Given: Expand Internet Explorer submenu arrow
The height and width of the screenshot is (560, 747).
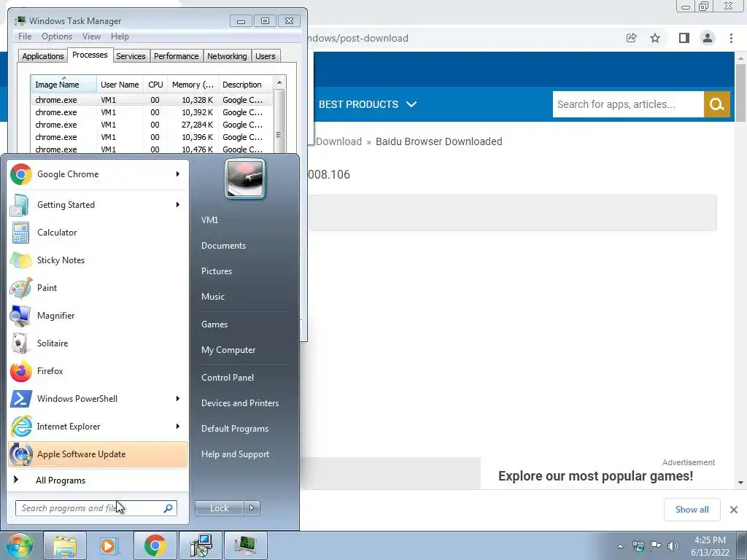Looking at the screenshot, I should (x=178, y=426).
